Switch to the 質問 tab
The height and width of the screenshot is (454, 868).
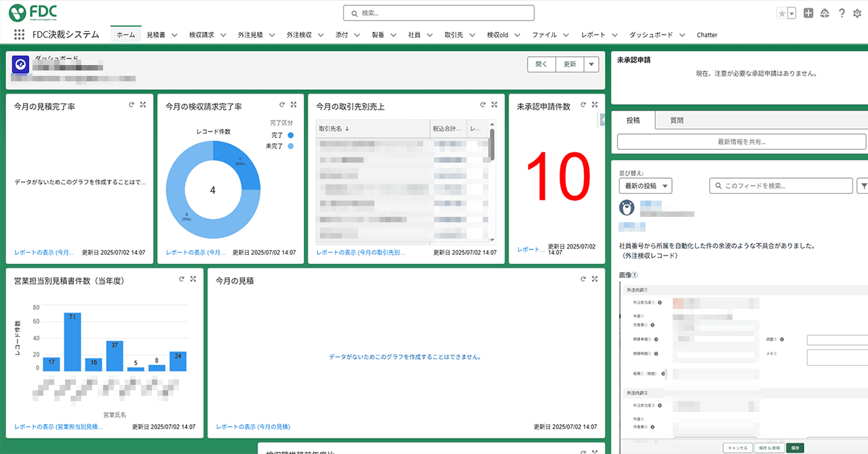[x=676, y=120]
